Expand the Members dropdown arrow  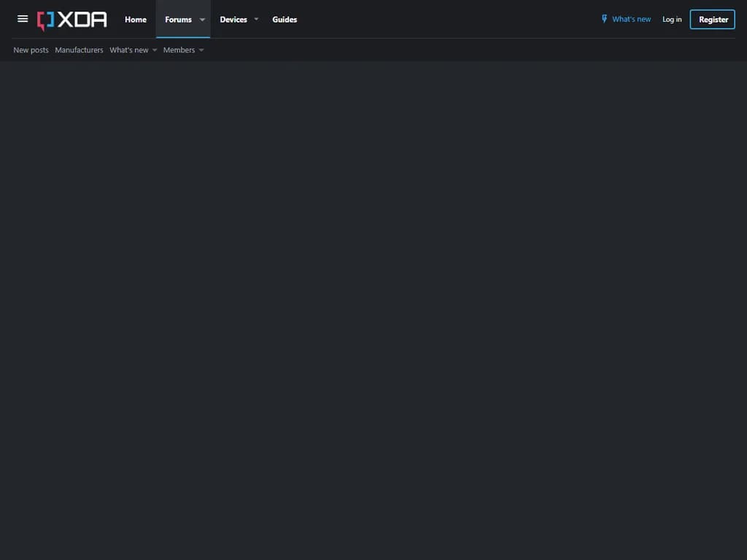tap(201, 50)
